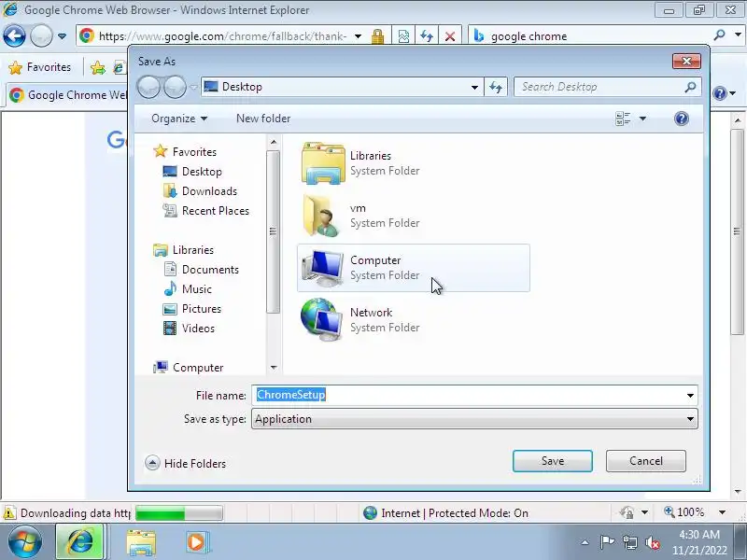Open the Save as type combo box
The image size is (747, 560).
pyautogui.click(x=474, y=419)
